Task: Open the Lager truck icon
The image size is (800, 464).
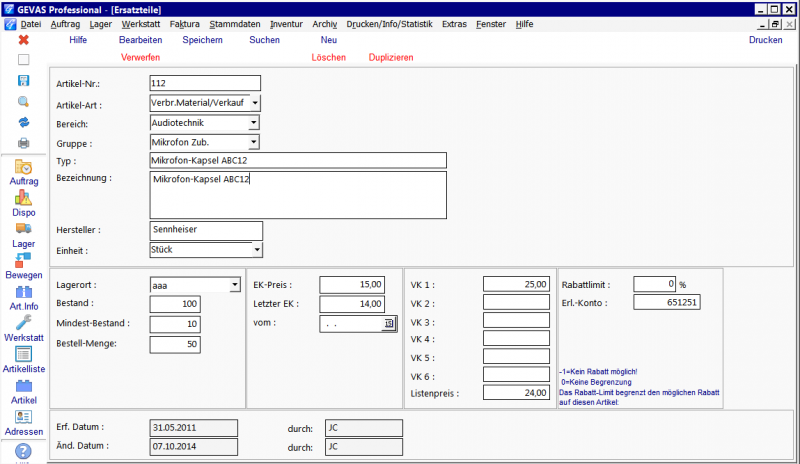Action: point(24,229)
